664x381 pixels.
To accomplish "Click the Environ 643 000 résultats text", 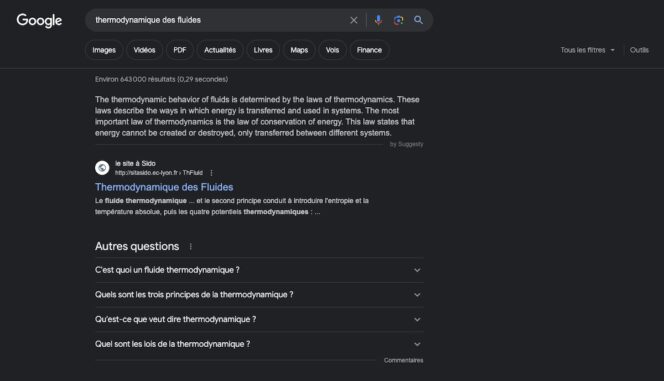I will point(161,79).
